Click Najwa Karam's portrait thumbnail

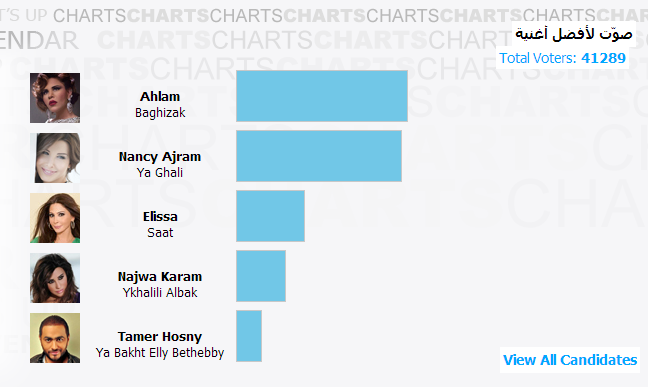point(55,278)
